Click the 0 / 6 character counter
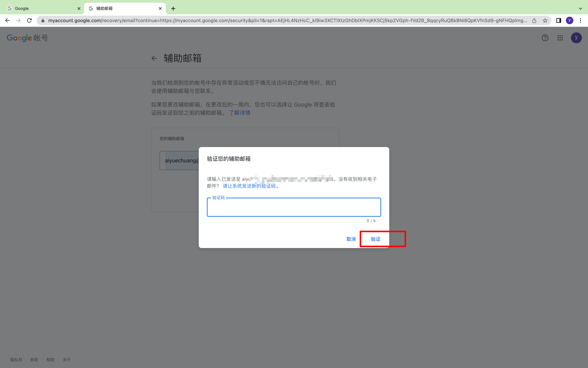Image resolution: width=588 pixels, height=368 pixels. pyautogui.click(x=371, y=221)
